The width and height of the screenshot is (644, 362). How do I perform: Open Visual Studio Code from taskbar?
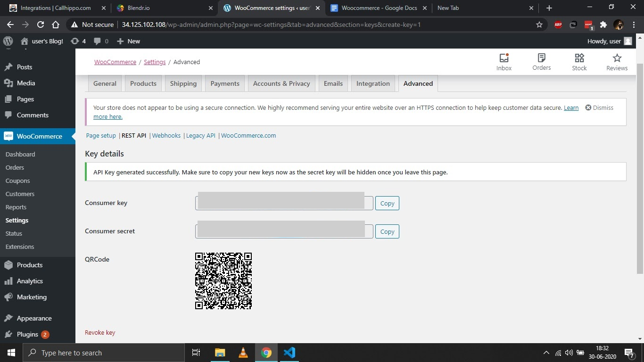tap(289, 353)
